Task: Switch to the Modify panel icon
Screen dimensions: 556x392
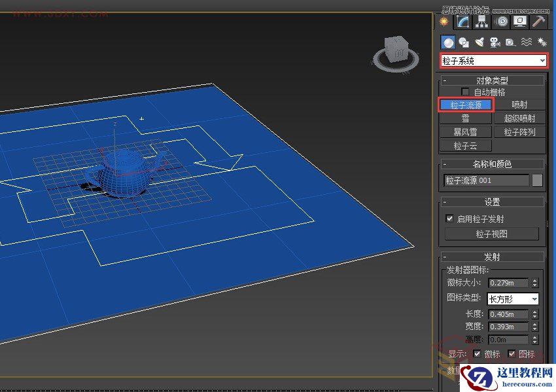Action: [x=462, y=22]
